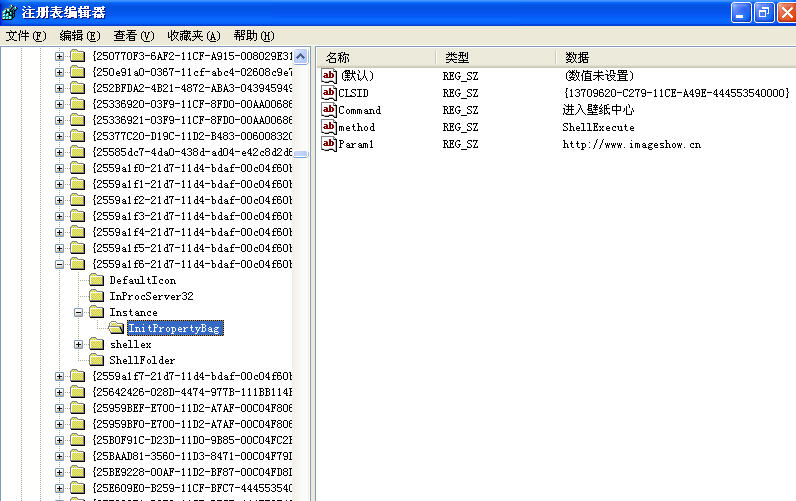The image size is (796, 501).
Task: Select the method string value icon
Action: [329, 127]
